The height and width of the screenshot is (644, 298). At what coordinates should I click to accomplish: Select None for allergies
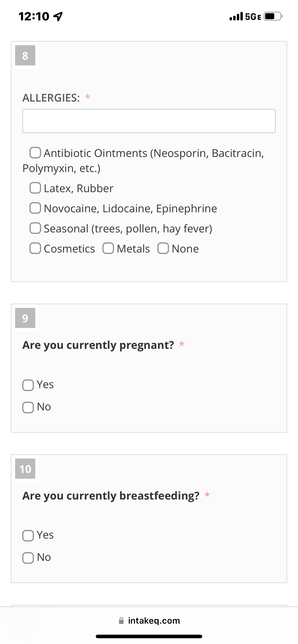click(163, 248)
